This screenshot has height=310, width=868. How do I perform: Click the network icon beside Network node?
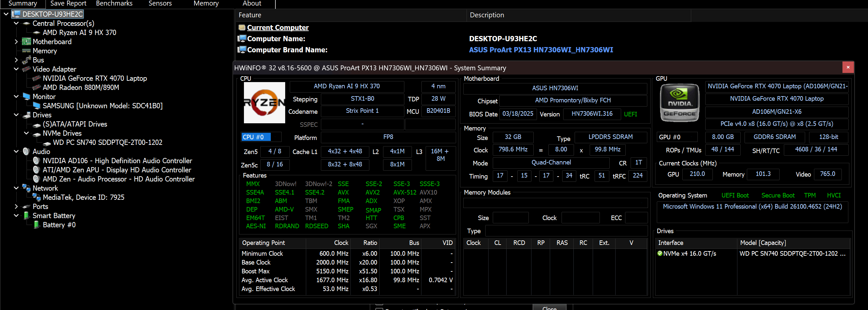(26, 188)
